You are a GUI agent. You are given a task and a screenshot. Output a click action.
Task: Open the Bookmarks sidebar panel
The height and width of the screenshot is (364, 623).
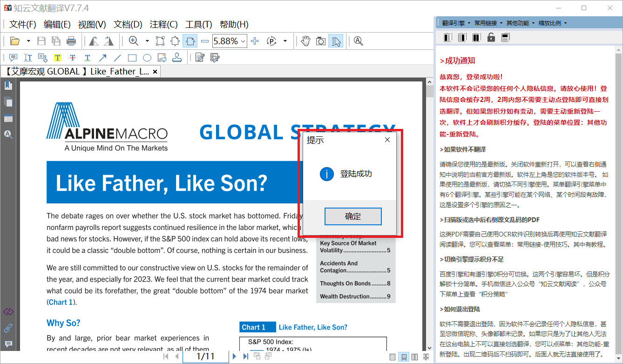point(8,85)
